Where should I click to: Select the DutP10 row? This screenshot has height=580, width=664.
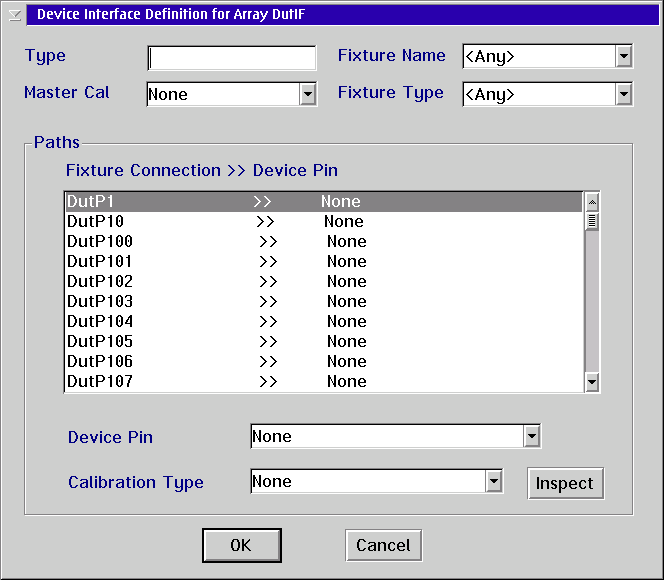[x=324, y=221]
